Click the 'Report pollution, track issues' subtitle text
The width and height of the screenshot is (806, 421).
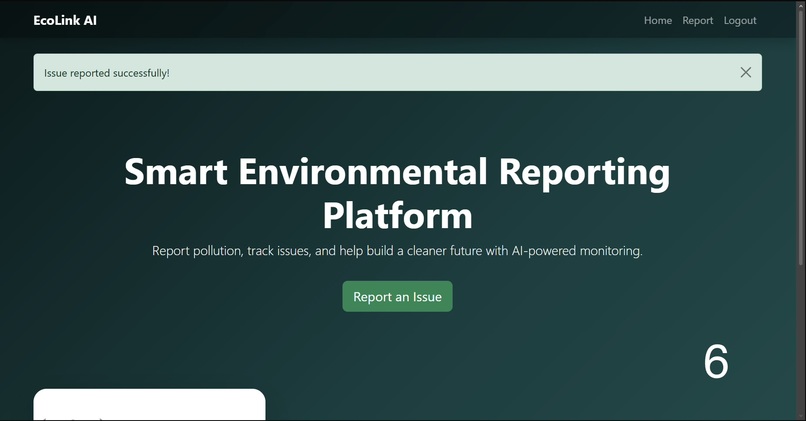(397, 251)
